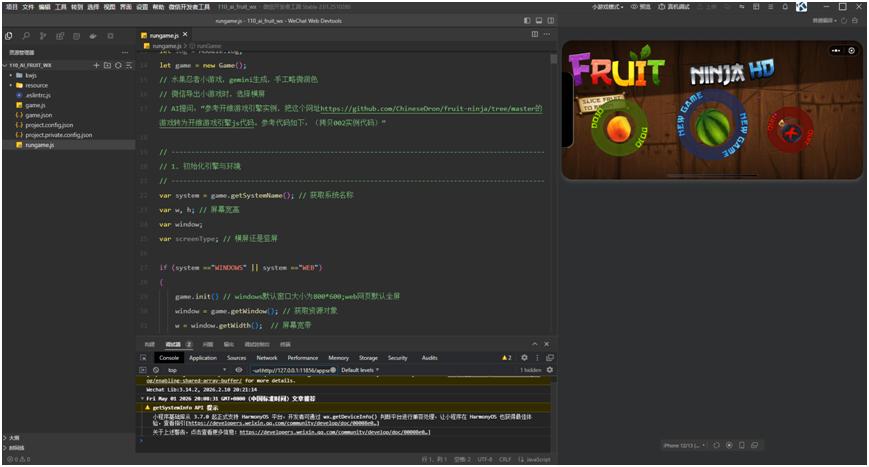This screenshot has width=869, height=467.
Task: Open editor more actions (…) menu
Action: click(x=547, y=34)
